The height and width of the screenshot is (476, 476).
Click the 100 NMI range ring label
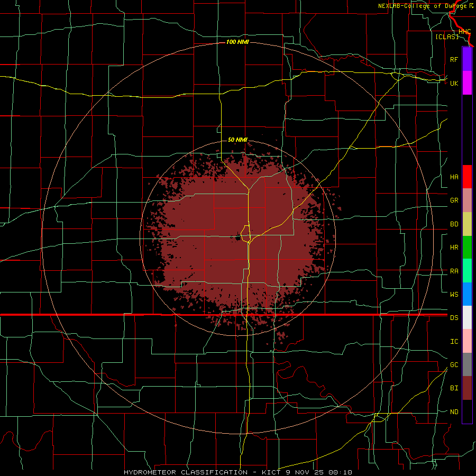[237, 42]
